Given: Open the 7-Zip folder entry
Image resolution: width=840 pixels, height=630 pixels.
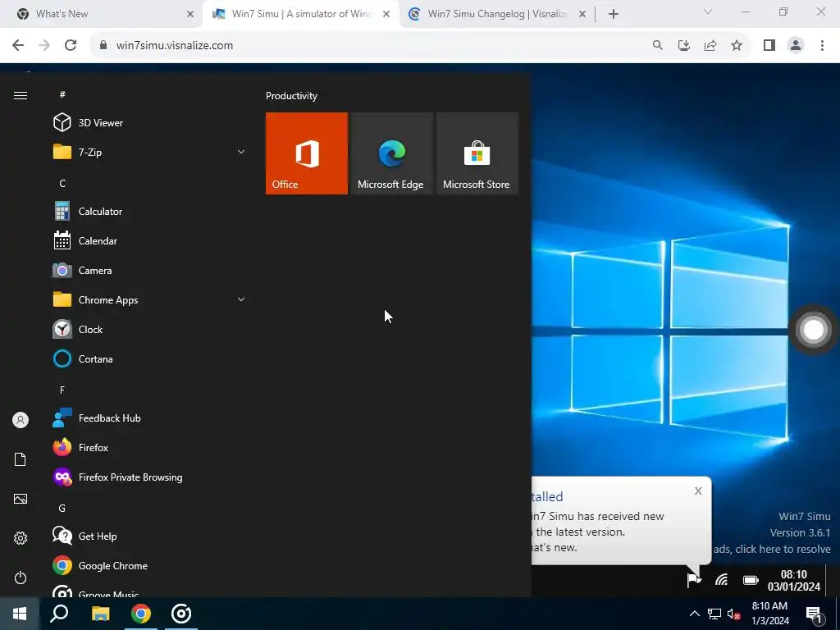Looking at the screenshot, I should click(x=89, y=152).
